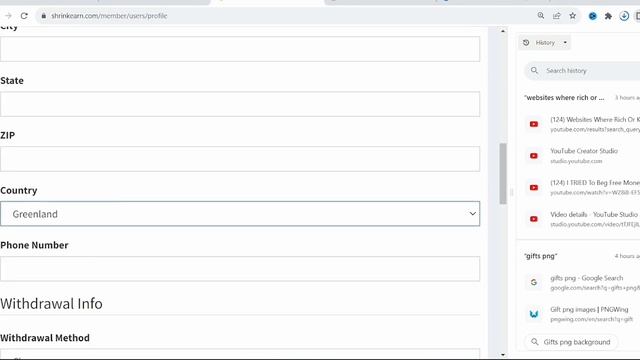The image size is (640, 360).
Task: Click the "gifts png" history group heading
Action: point(540,256)
